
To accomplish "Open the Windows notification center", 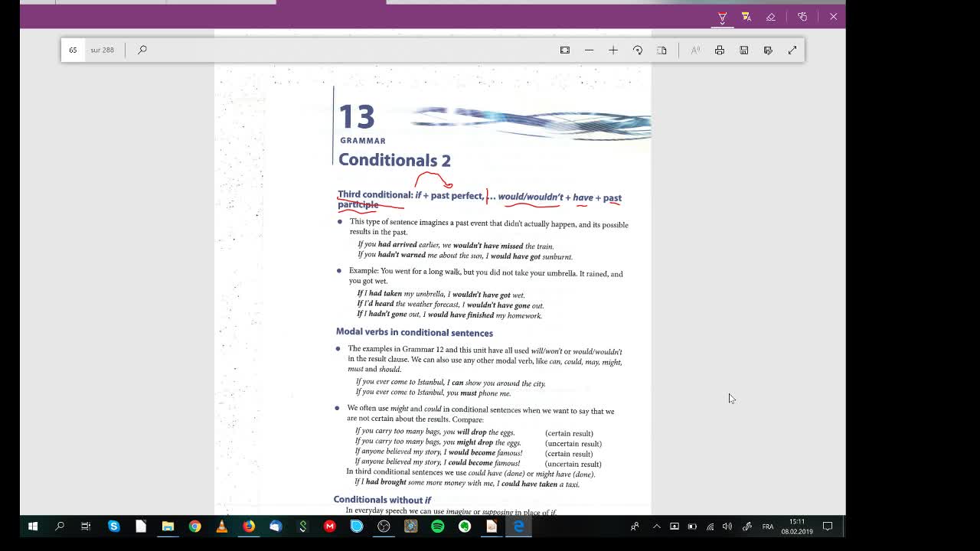I will (828, 527).
